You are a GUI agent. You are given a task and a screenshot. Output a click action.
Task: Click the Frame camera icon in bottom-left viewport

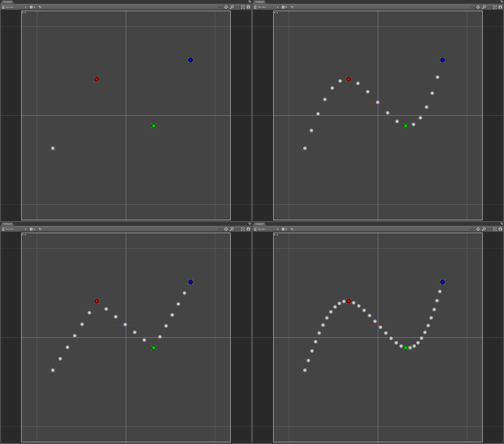243,229
